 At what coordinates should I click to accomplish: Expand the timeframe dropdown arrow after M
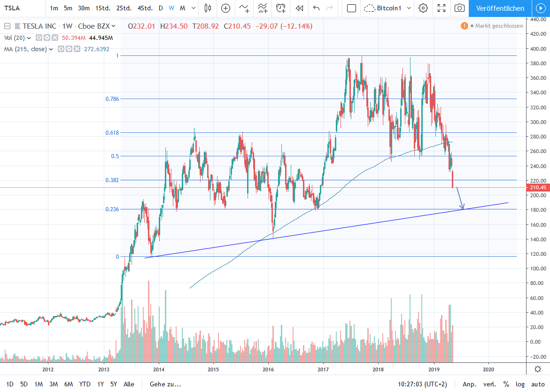[x=193, y=8]
